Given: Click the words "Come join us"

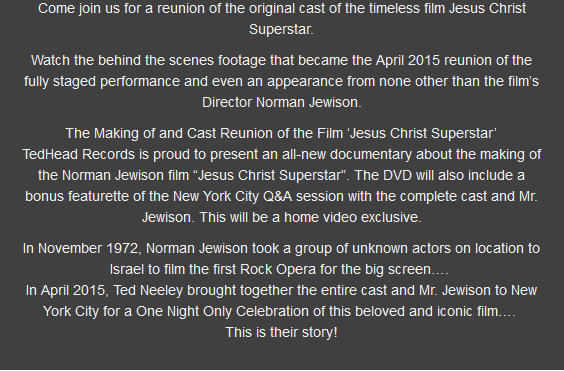Looking at the screenshot, I should pos(79,9).
